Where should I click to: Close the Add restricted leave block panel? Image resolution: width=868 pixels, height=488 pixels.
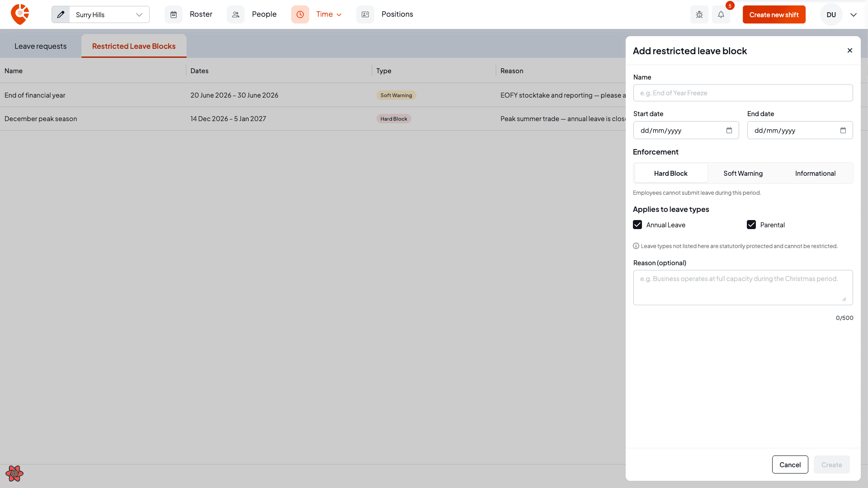click(x=850, y=51)
